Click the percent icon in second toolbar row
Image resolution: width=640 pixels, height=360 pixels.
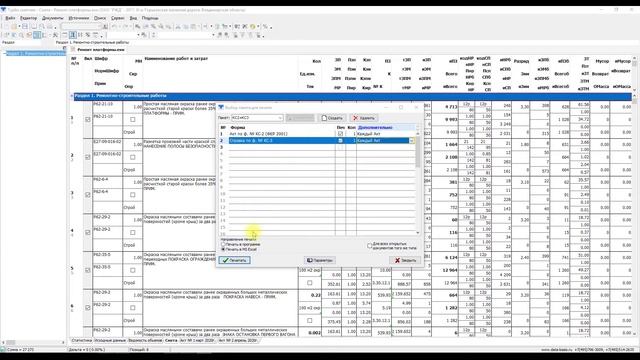point(87,35)
